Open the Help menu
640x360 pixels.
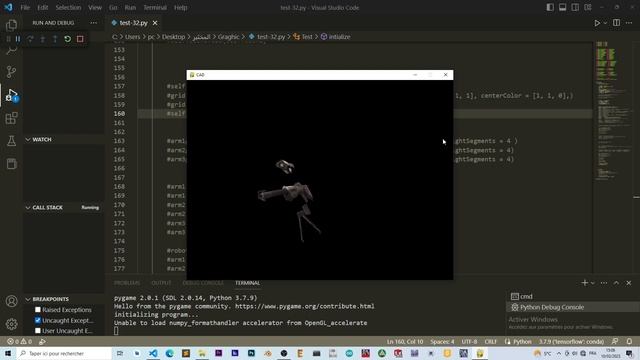(180, 7)
